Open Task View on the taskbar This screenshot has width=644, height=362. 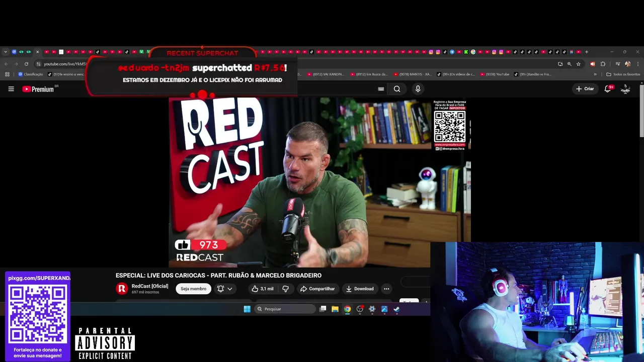pyautogui.click(x=323, y=309)
